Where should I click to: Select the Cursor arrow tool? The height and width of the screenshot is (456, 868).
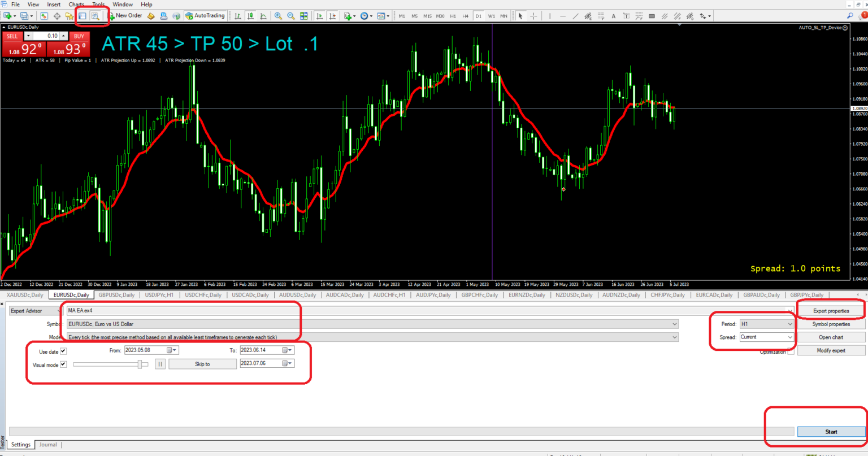point(520,16)
